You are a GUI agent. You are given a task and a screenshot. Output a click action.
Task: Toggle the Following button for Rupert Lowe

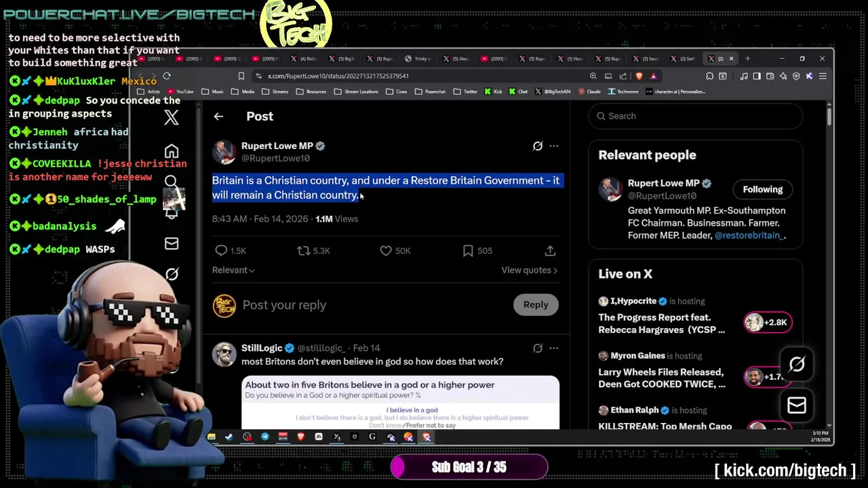pos(762,190)
